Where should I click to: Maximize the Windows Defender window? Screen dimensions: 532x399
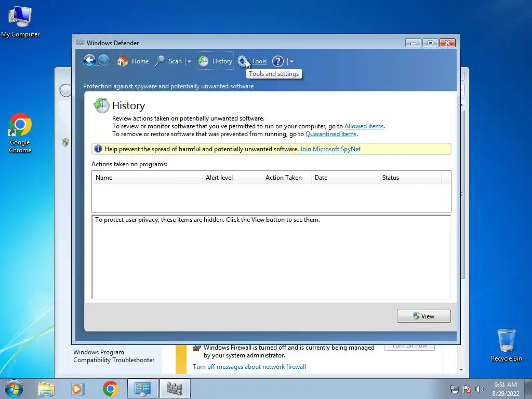(x=430, y=43)
